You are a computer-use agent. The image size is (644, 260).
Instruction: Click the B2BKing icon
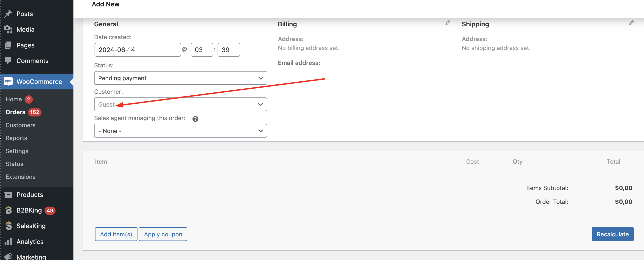[8, 210]
